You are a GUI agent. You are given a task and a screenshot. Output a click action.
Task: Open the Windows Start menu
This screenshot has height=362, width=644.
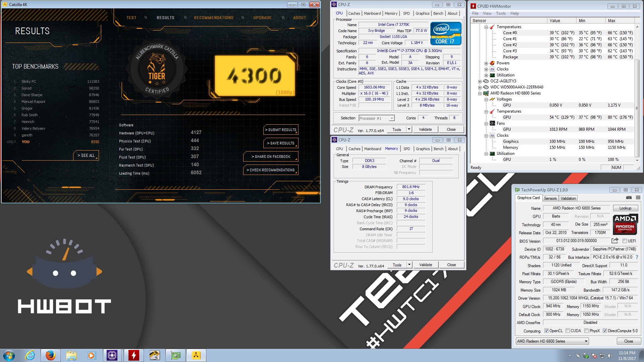coord(9,355)
